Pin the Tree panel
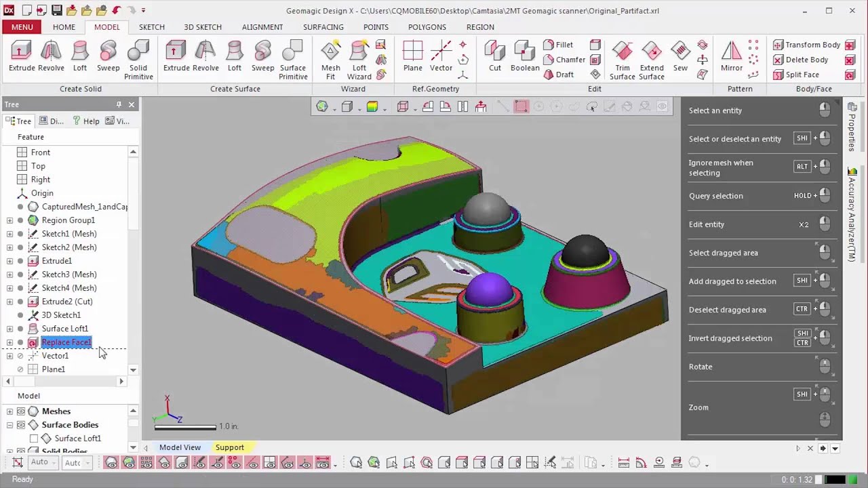The image size is (868, 488). (119, 104)
